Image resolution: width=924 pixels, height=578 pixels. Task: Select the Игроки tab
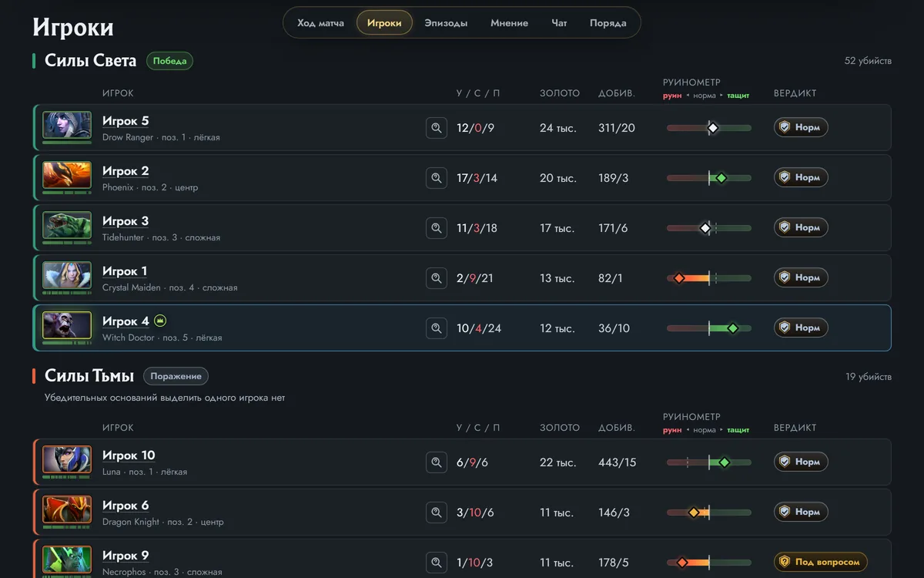pos(384,23)
